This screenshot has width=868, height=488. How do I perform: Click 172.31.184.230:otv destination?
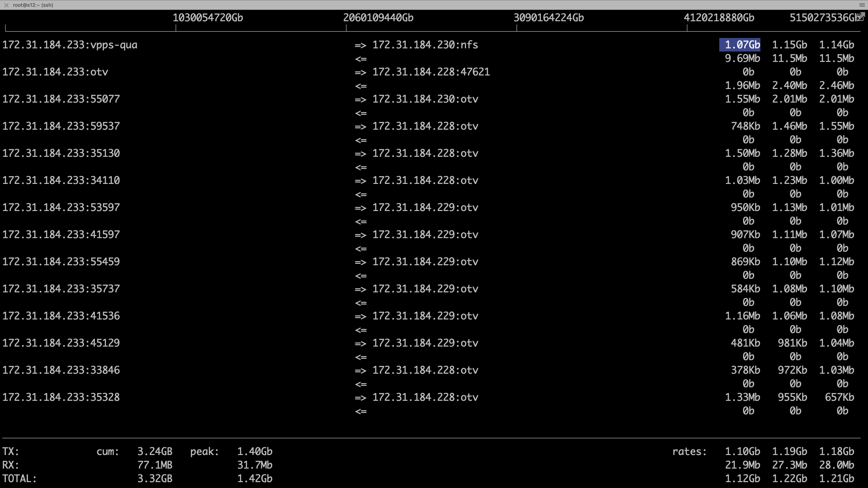pyautogui.click(x=425, y=99)
